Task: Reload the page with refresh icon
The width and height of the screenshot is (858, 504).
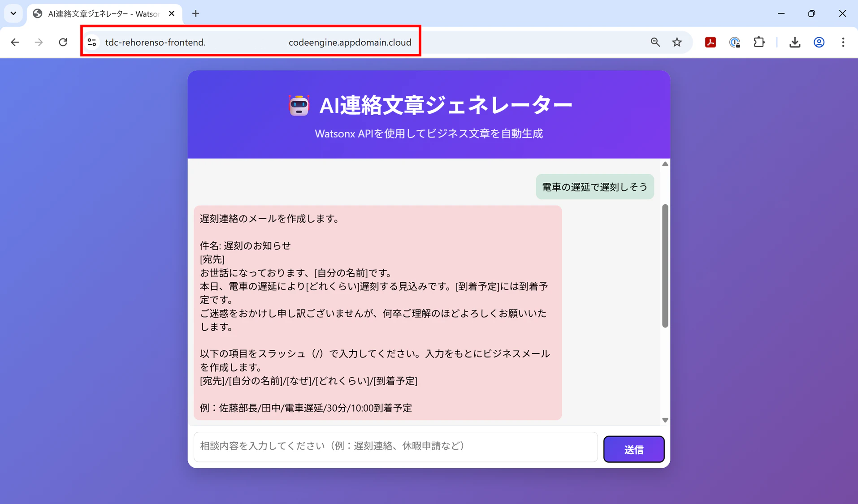Action: (x=63, y=42)
